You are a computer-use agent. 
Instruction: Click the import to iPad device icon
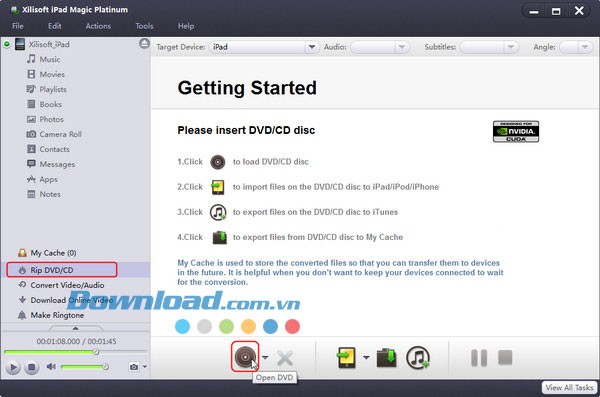[347, 358]
